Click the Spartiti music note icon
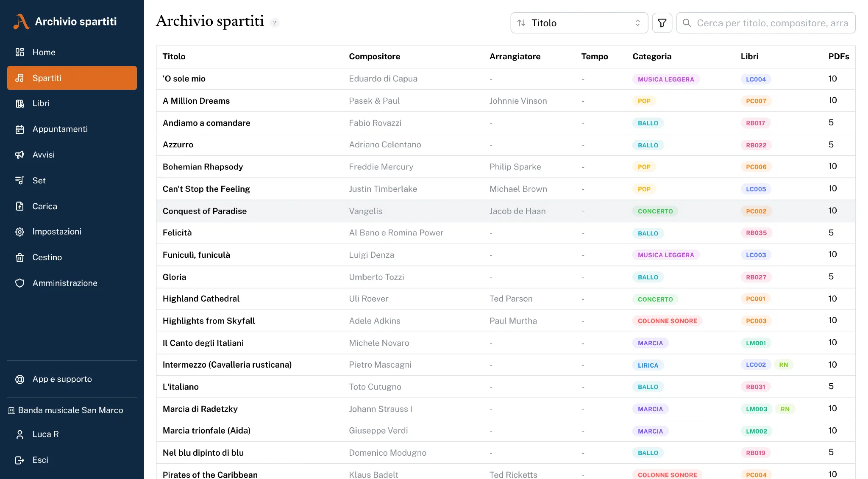Screen dimensions: 868x479 (19, 78)
